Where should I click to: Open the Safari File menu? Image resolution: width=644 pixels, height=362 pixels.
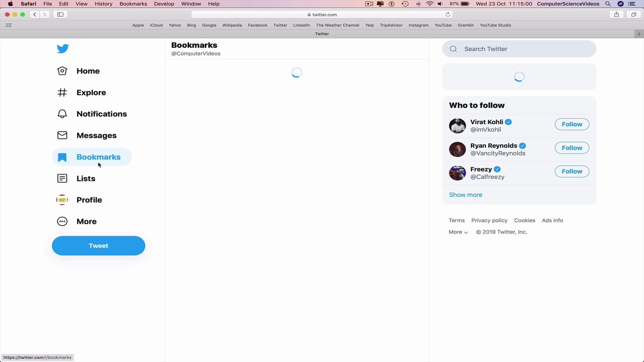click(47, 4)
